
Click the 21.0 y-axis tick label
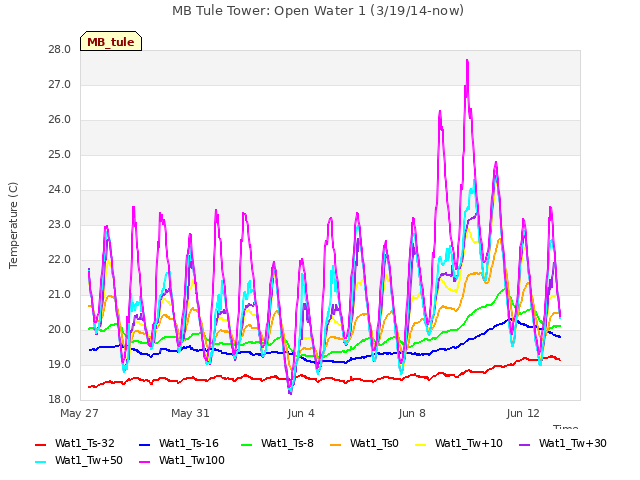60,295
